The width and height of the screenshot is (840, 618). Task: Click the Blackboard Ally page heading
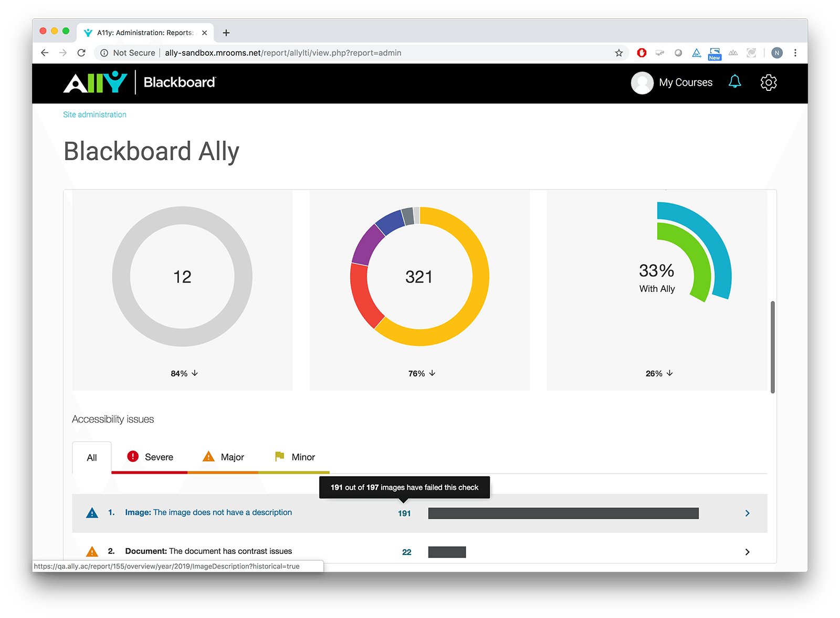(x=151, y=152)
